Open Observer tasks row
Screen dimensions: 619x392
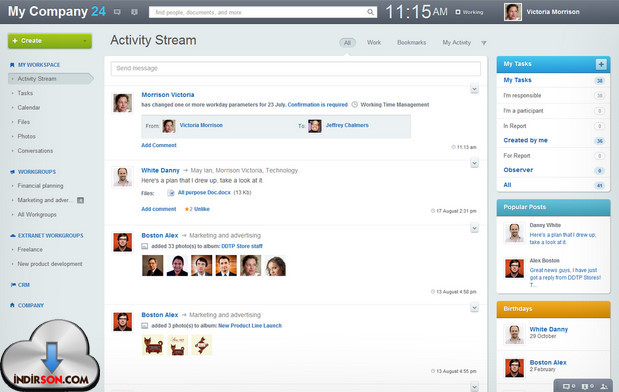pos(553,170)
